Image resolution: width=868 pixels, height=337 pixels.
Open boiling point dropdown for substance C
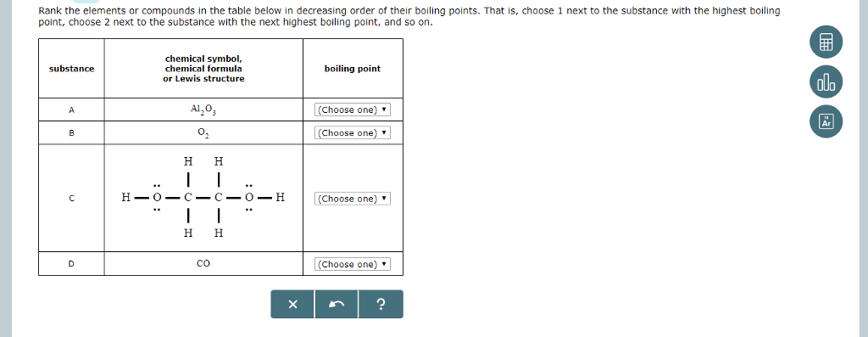353,199
